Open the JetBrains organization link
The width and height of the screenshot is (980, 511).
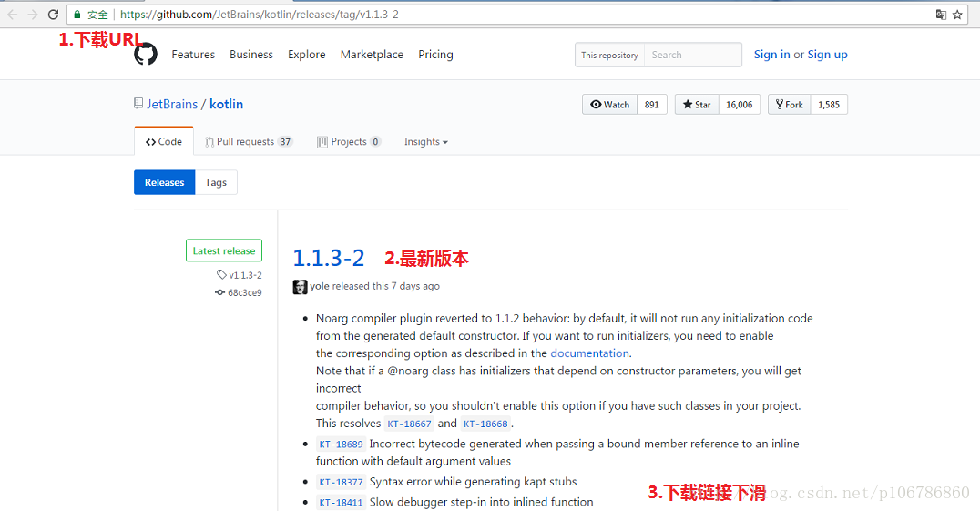click(x=172, y=105)
